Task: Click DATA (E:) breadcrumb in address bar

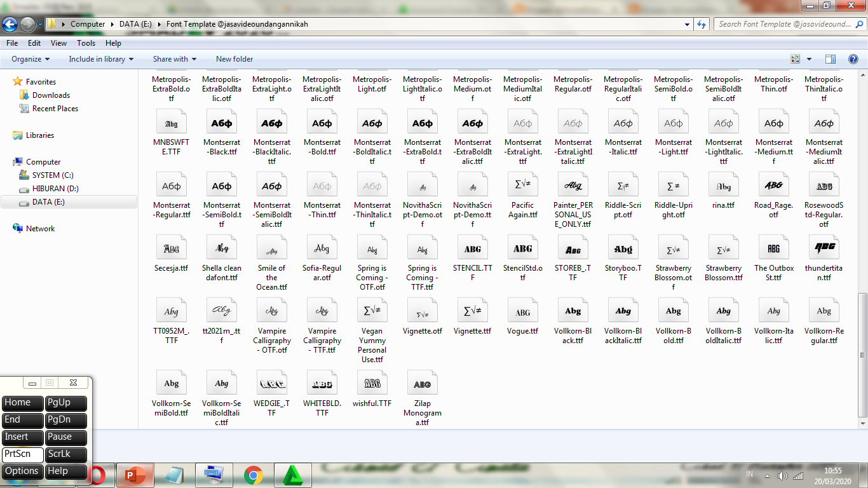Action: 135,24
